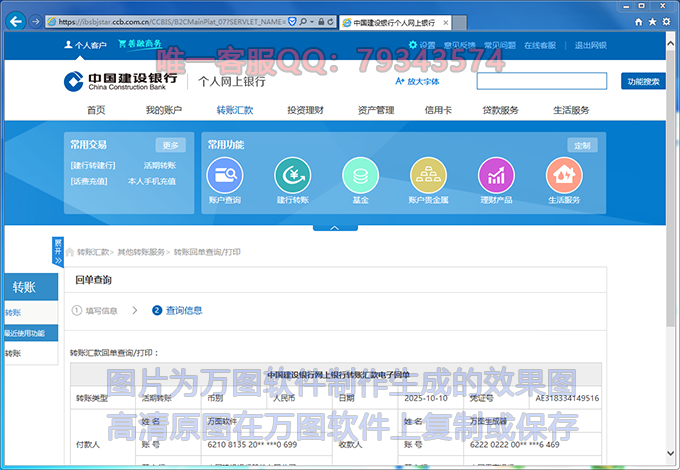Click the browser back arrow button
Screen dimensions: 680x470
coord(16,21)
